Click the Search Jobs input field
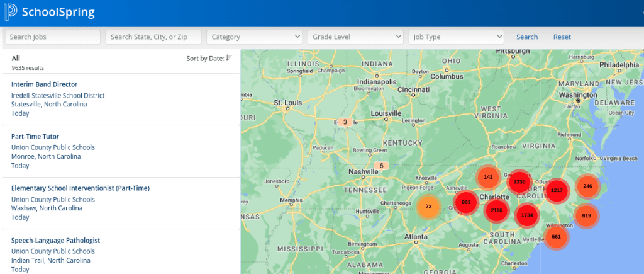The image size is (644, 274). tap(53, 37)
